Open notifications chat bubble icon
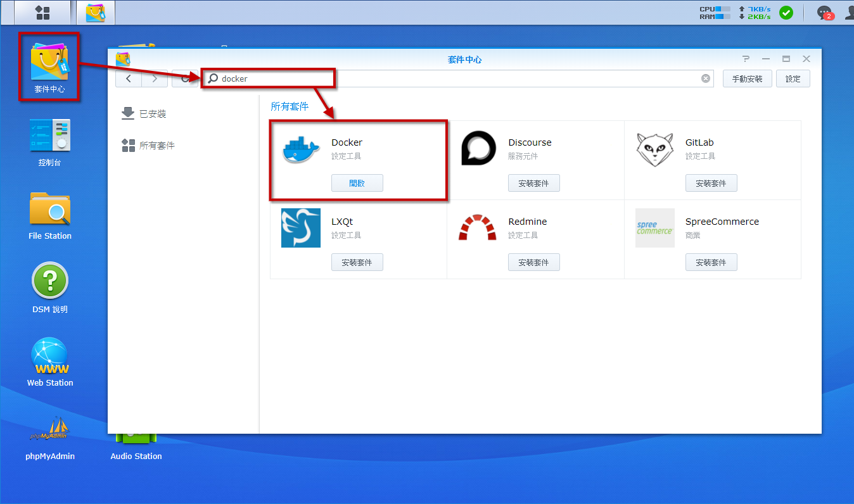This screenshot has height=504, width=854. pyautogui.click(x=824, y=12)
